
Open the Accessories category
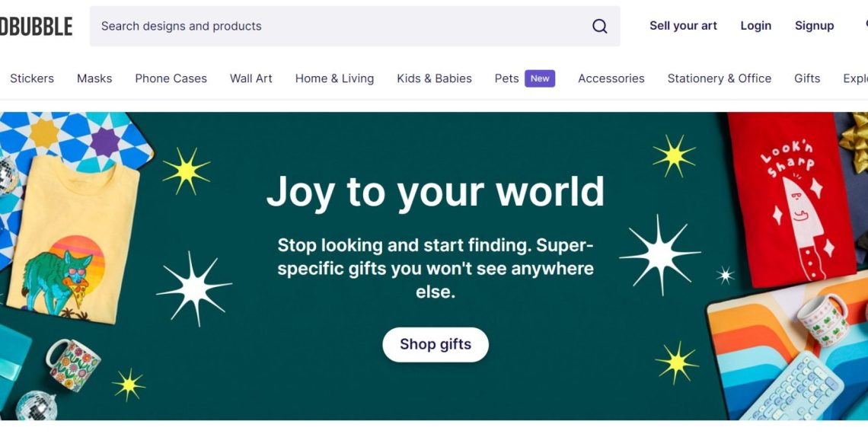(x=611, y=78)
